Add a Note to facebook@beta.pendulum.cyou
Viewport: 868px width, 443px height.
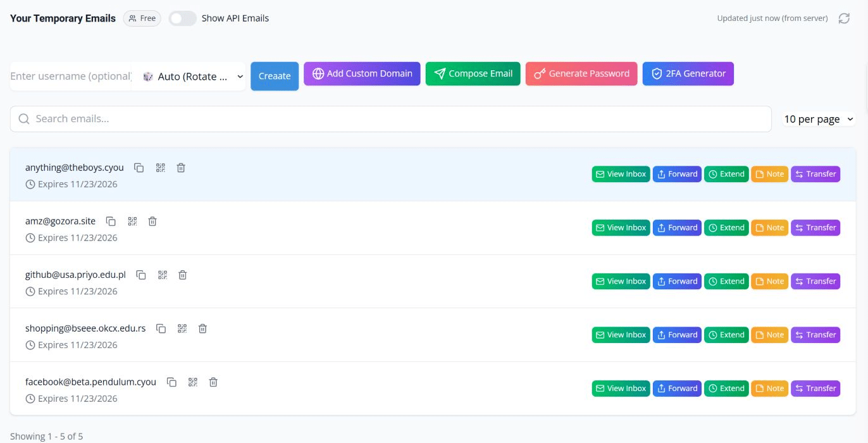pyautogui.click(x=769, y=389)
